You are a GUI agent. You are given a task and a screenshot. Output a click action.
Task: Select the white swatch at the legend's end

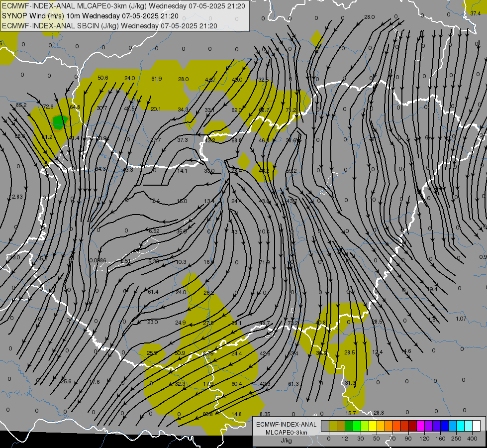point(477,426)
